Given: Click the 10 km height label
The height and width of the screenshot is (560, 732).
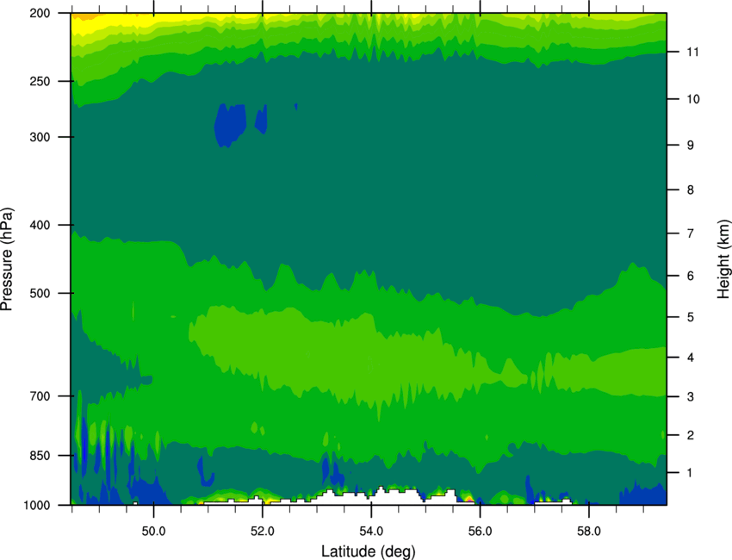Looking at the screenshot, I should coord(693,99).
